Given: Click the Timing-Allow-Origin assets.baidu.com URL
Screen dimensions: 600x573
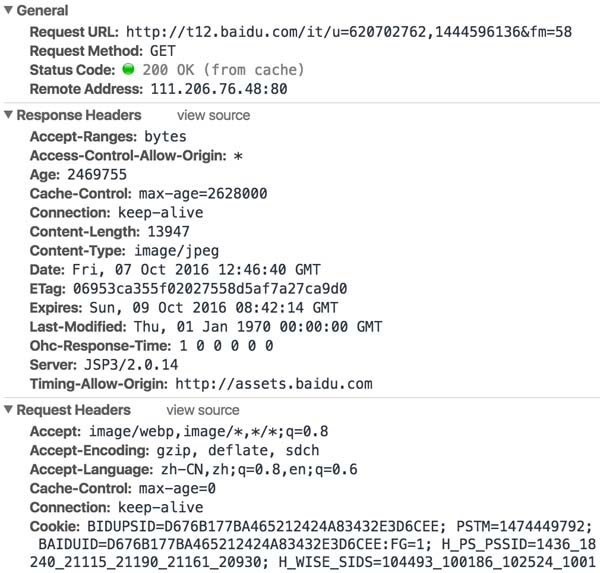Looking at the screenshot, I should 273,383.
